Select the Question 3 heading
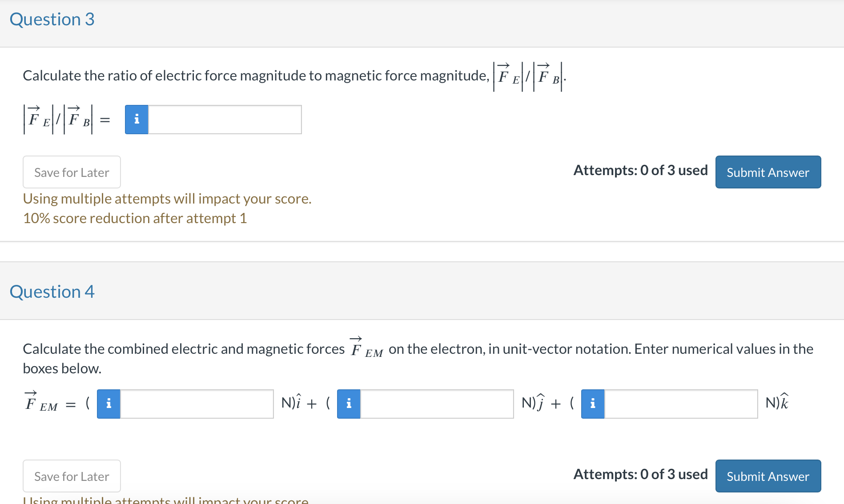Image resolution: width=844 pixels, height=504 pixels. coord(52,19)
